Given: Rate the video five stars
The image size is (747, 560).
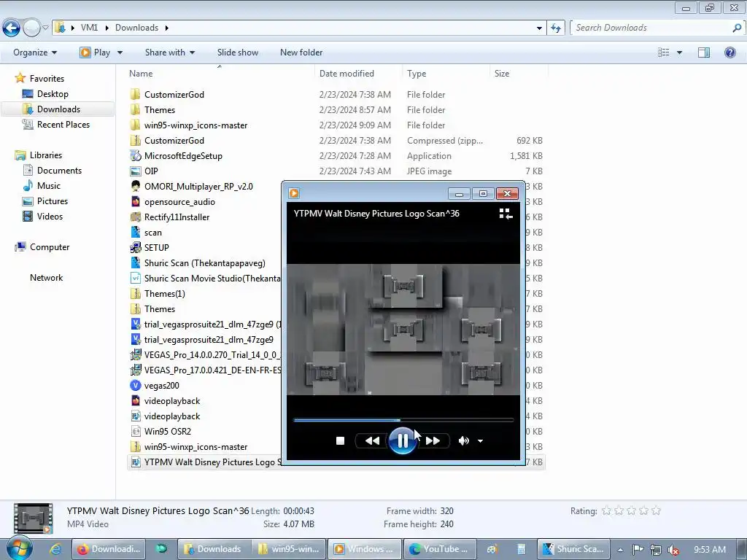Looking at the screenshot, I should (x=656, y=511).
